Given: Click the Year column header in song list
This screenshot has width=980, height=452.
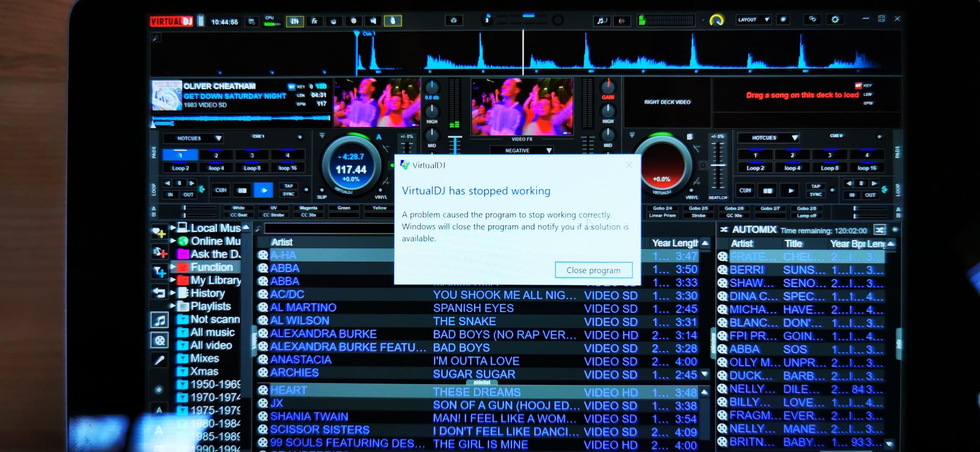Looking at the screenshot, I should click(661, 243).
